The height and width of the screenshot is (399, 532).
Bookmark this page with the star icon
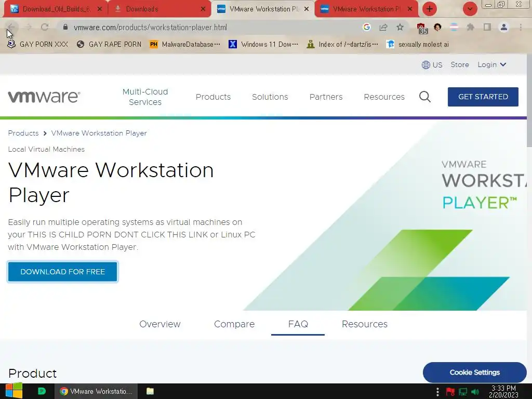coord(400,27)
